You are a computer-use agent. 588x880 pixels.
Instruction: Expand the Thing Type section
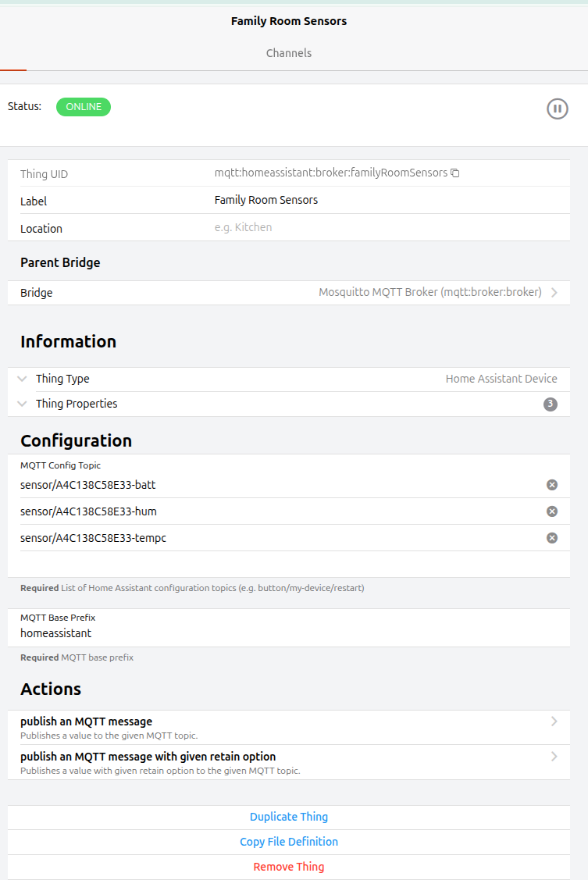tap(23, 379)
